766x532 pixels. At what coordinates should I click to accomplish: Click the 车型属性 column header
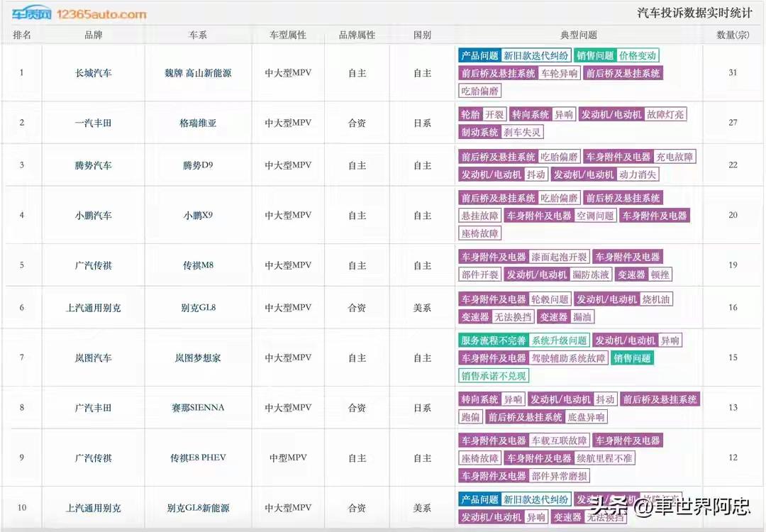288,35
